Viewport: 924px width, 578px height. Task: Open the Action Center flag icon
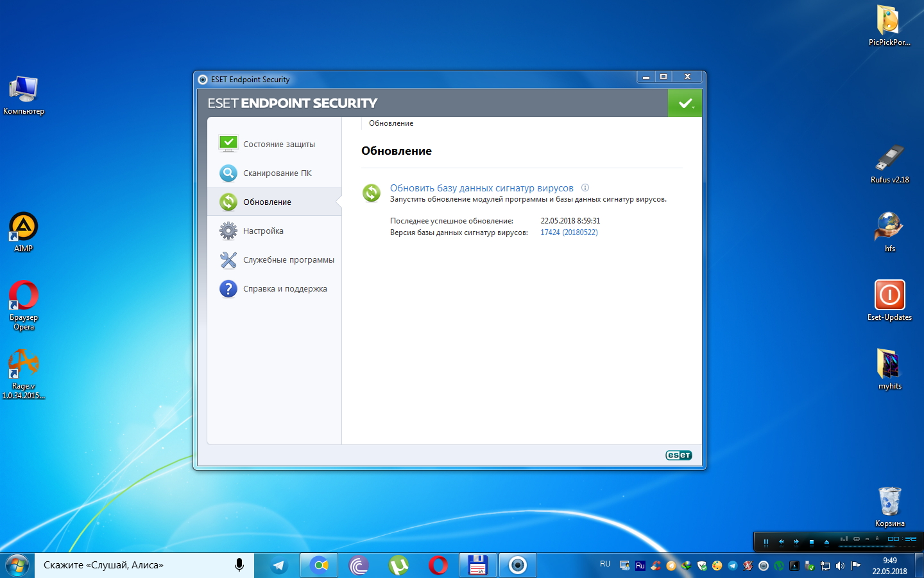tap(855, 566)
